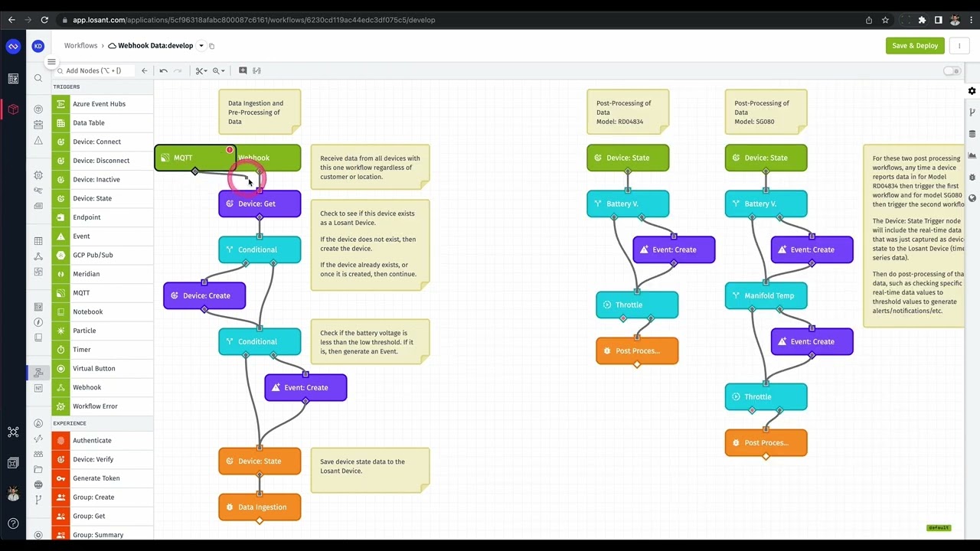Click the help question mark icon
Image resolution: width=980 pixels, height=551 pixels.
(13, 523)
